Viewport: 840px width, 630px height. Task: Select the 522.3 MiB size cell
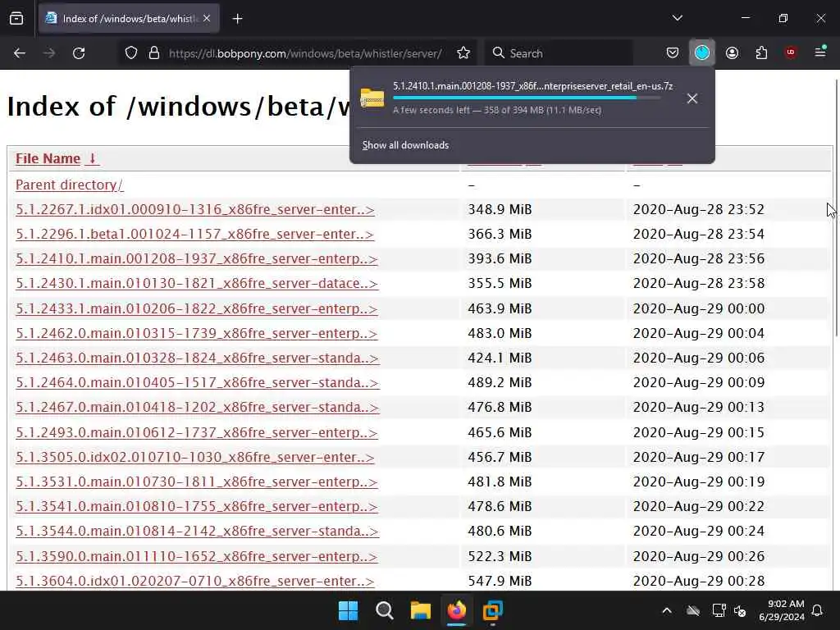(500, 556)
